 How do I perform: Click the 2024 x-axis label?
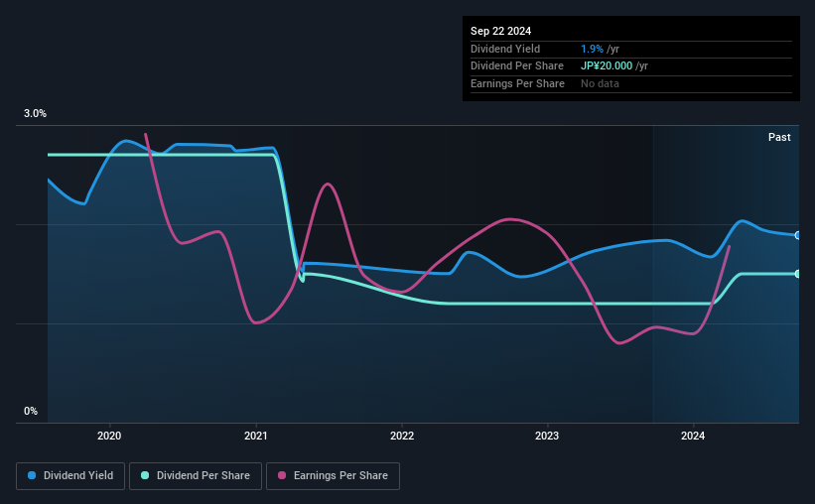click(693, 436)
